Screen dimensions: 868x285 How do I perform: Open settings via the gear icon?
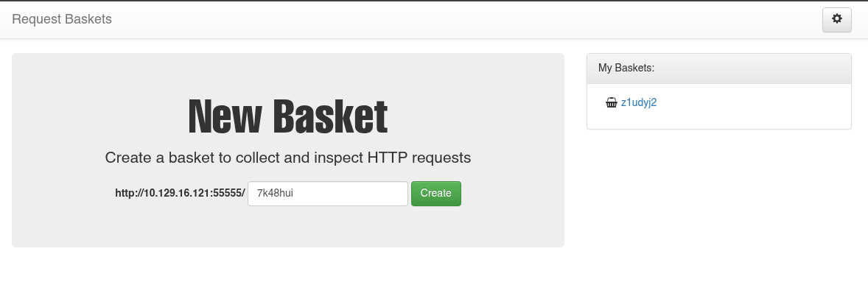[x=836, y=20]
